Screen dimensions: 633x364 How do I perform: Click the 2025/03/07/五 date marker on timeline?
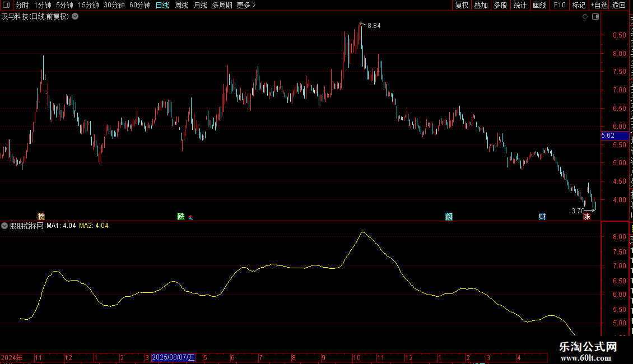(x=173, y=357)
